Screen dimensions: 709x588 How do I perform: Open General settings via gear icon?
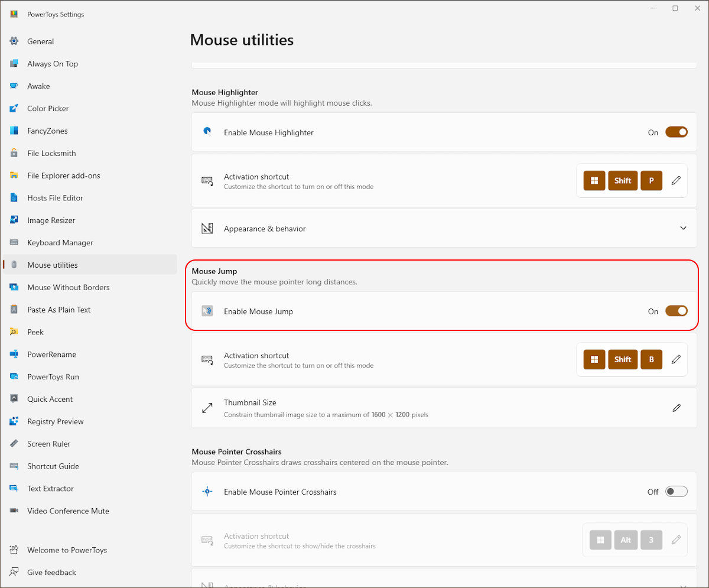click(14, 41)
